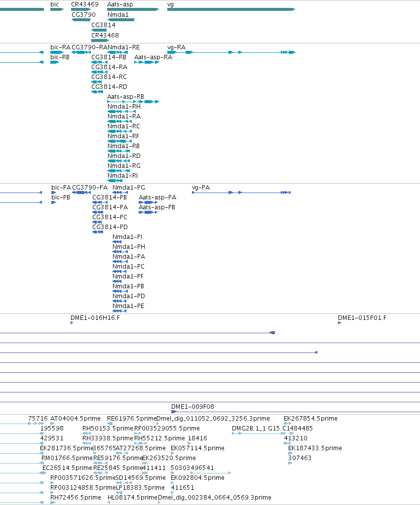Click the CG3790-PA protein label
Viewport: 420px width, 505px height.
tap(90, 188)
